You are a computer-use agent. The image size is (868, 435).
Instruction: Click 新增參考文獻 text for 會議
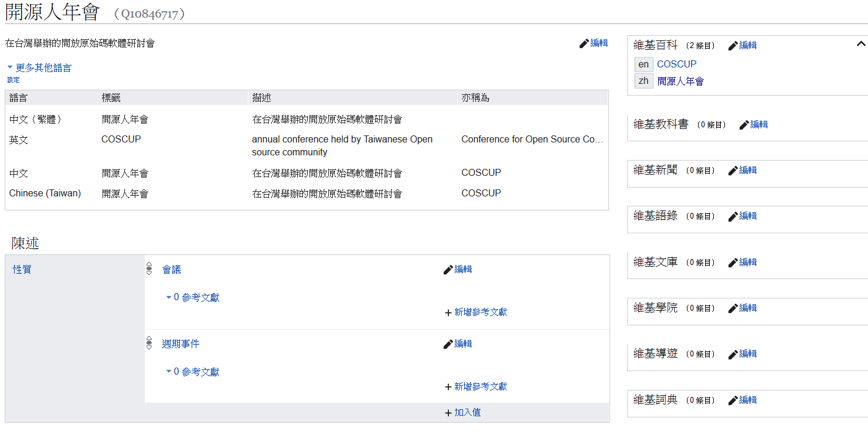click(x=481, y=312)
